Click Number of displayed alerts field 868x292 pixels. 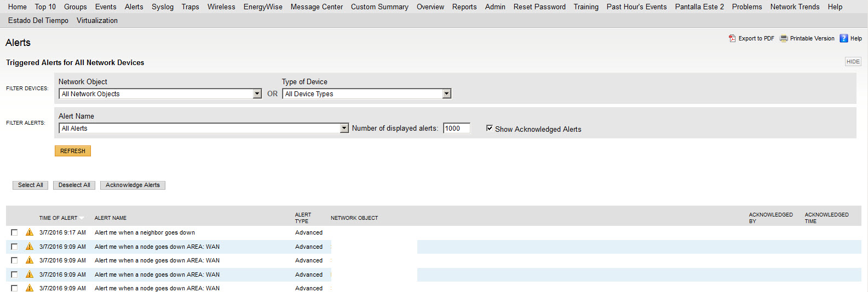(x=457, y=128)
